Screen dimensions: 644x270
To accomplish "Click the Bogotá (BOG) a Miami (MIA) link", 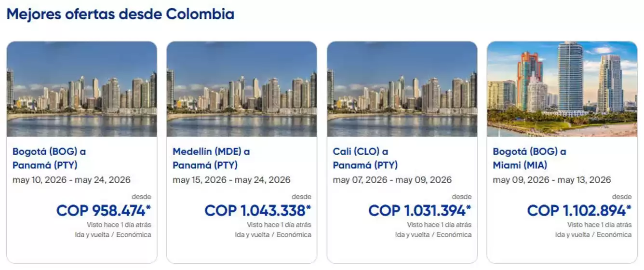I will 529,158.
